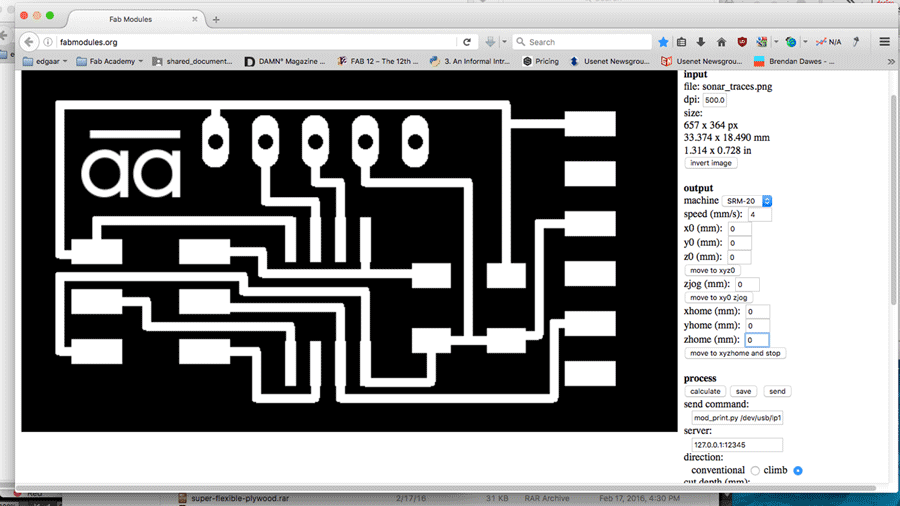The width and height of the screenshot is (900, 506).
Task: Click the eyedropper extension icon
Action: tap(856, 42)
